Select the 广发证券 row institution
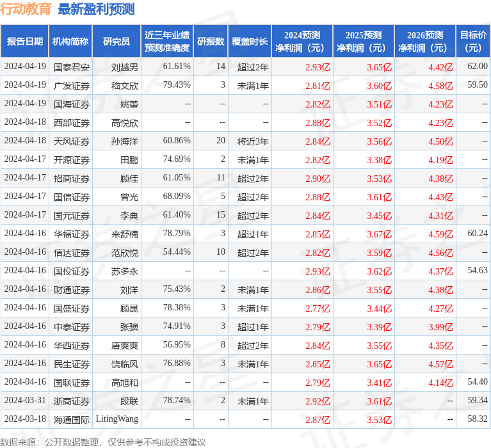The image size is (491, 448). [x=72, y=86]
